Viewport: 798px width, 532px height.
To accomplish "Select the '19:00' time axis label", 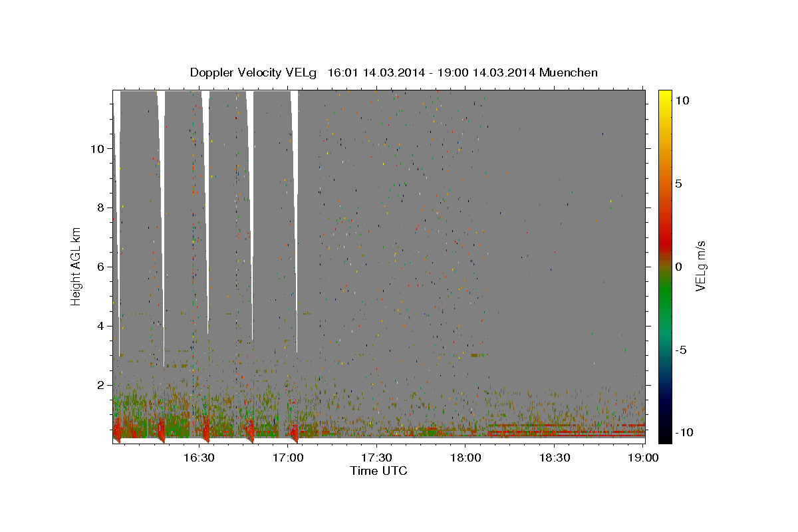I will 644,458.
